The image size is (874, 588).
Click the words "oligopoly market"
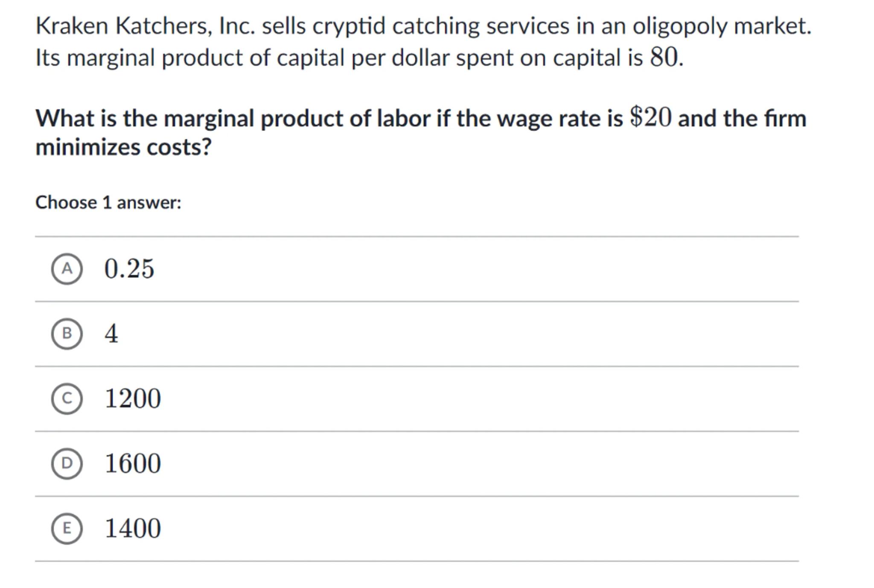tap(720, 26)
